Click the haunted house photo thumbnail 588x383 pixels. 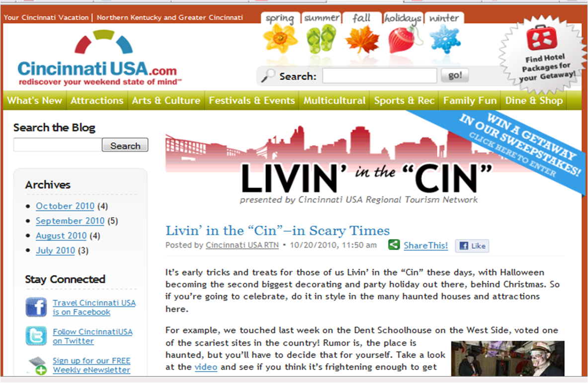click(x=508, y=358)
